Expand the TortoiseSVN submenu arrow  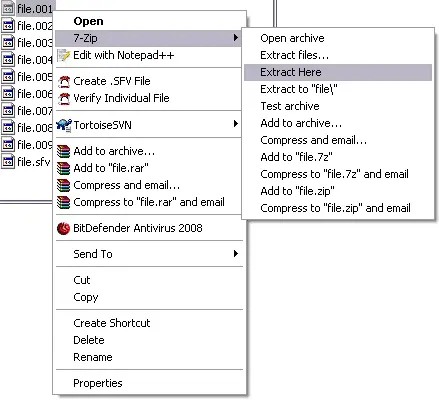tap(236, 124)
